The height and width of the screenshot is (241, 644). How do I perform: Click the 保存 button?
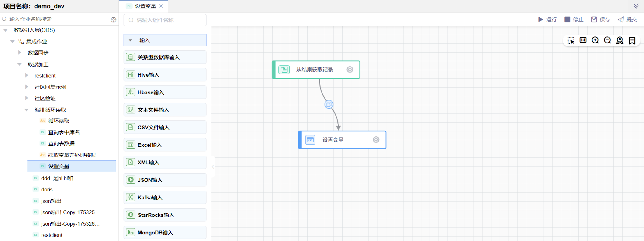600,20
